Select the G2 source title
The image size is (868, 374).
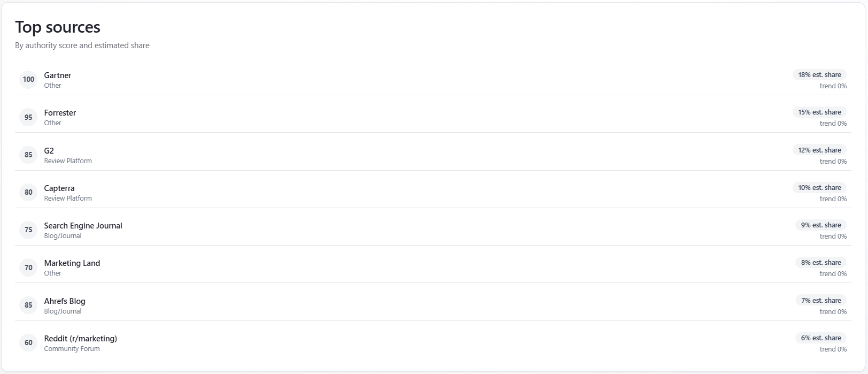pyautogui.click(x=49, y=151)
